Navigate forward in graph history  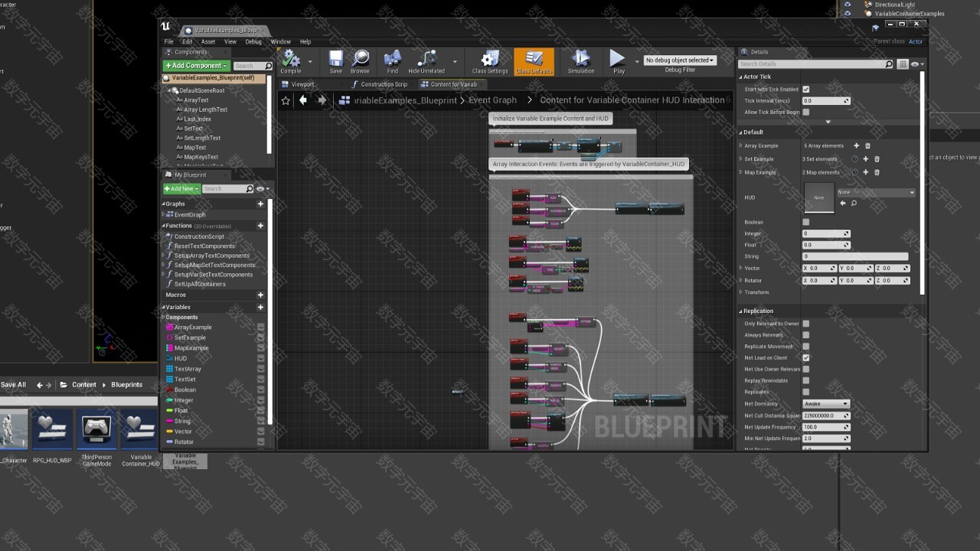pyautogui.click(x=322, y=100)
